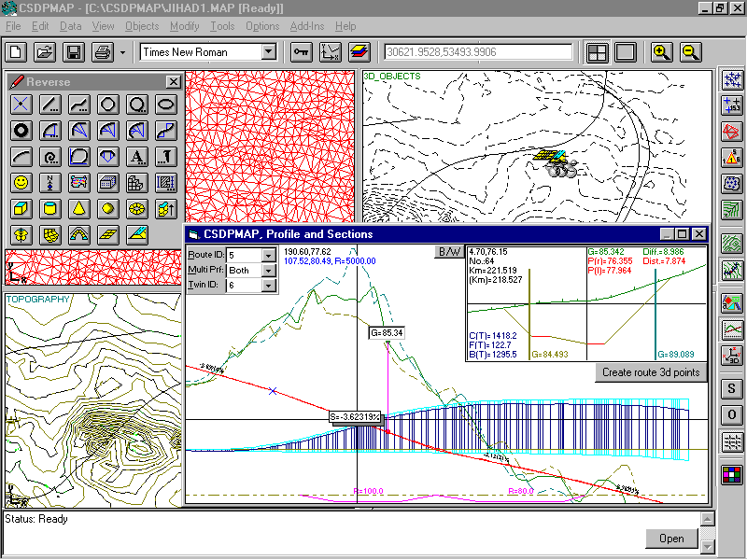This screenshot has width=747, height=560.
Task: Select the spiral drawing tool
Action: [50, 156]
